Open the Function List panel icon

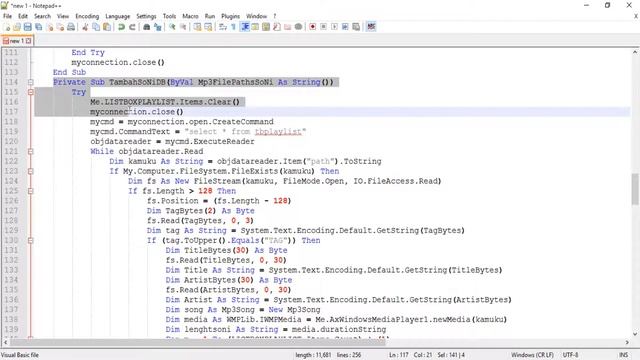tap(276, 27)
